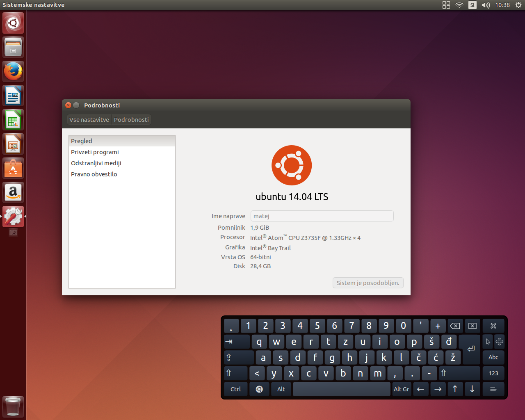
Task: Launch Firefox from the launcher
Action: [x=13, y=71]
